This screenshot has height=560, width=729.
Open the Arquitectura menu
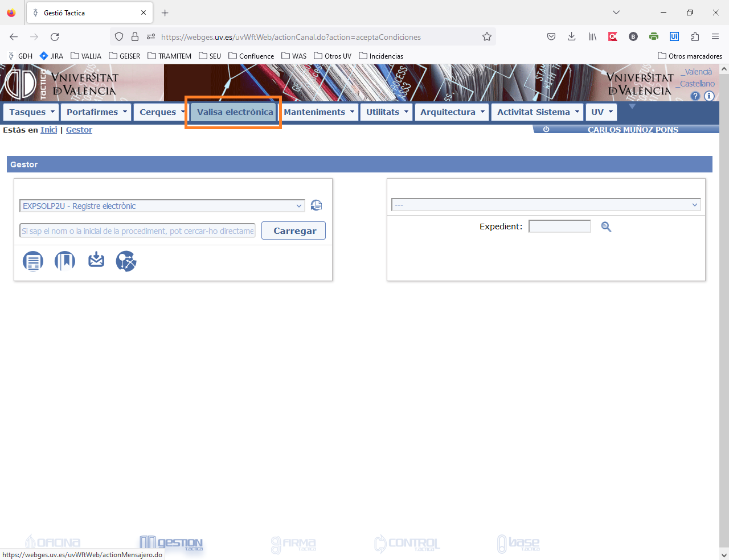(452, 112)
